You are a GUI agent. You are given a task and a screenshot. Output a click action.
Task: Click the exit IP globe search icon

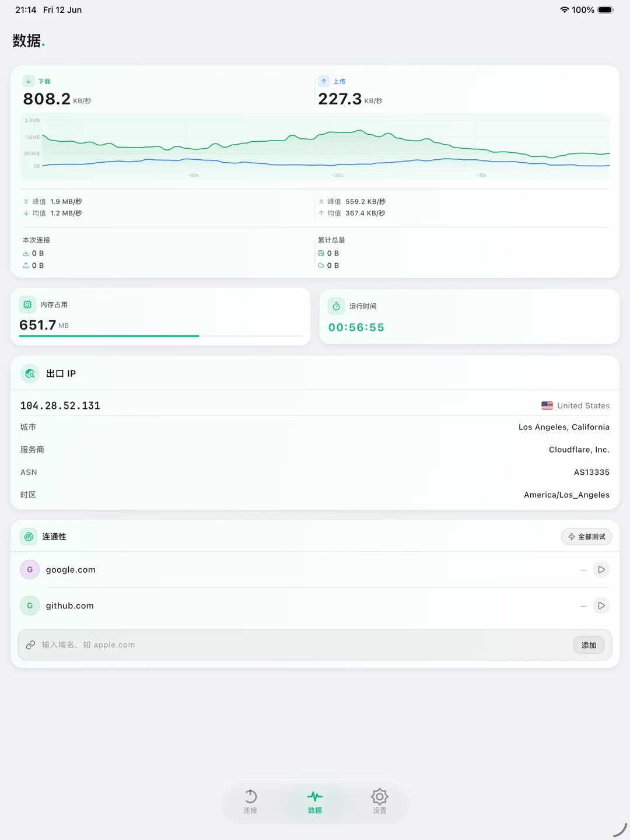coord(30,373)
